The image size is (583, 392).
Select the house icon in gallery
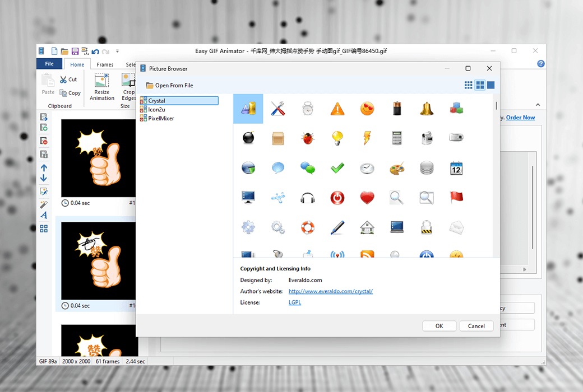[x=367, y=227]
